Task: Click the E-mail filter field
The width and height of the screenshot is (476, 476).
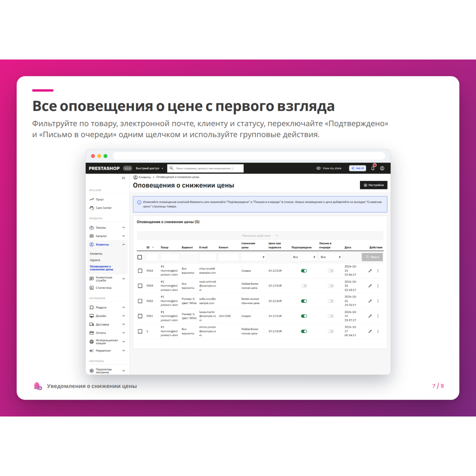Action: pyautogui.click(x=208, y=257)
